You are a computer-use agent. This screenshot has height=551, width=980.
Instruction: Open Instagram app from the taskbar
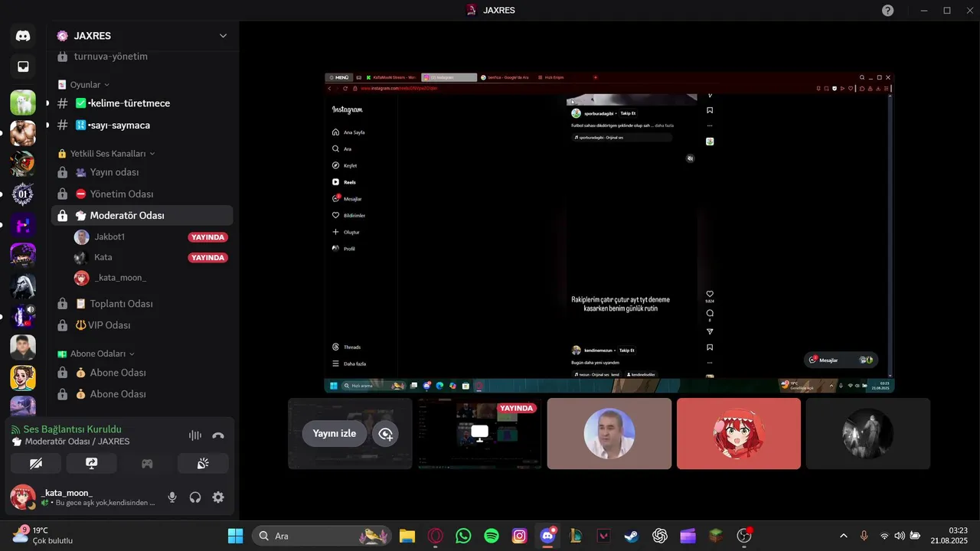click(520, 536)
